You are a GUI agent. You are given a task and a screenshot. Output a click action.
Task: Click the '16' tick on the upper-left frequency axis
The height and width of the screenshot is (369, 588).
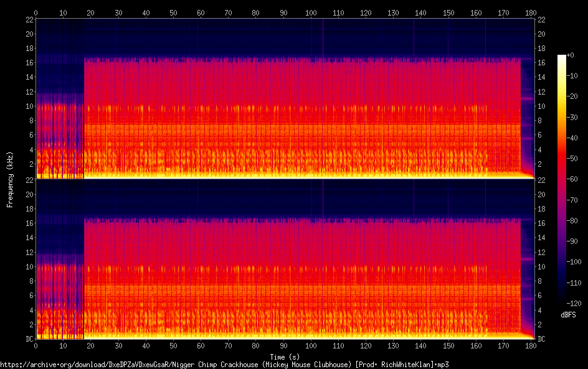[x=29, y=63]
